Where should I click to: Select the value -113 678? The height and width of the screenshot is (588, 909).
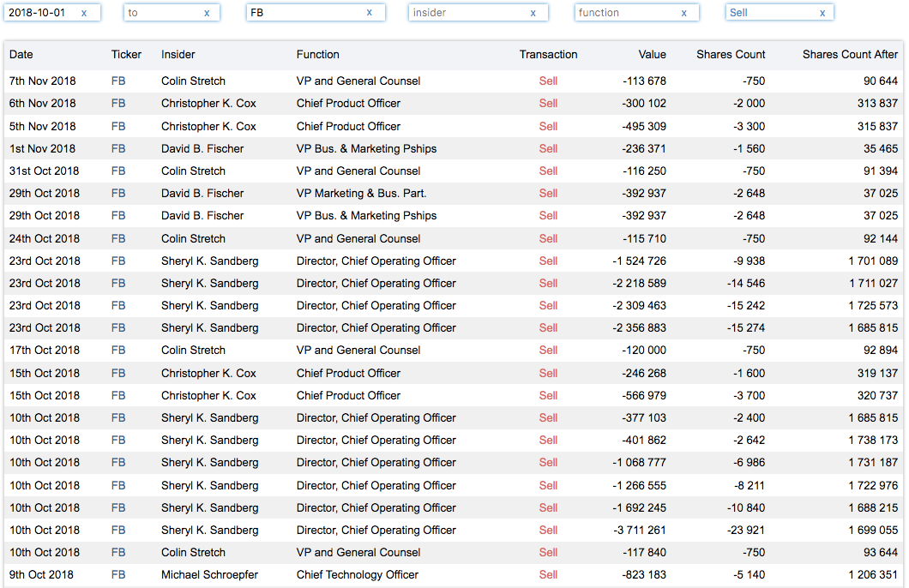(644, 81)
